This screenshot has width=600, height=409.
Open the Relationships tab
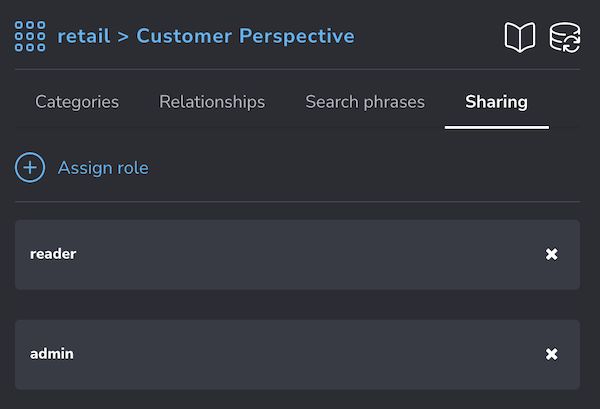coord(212,102)
